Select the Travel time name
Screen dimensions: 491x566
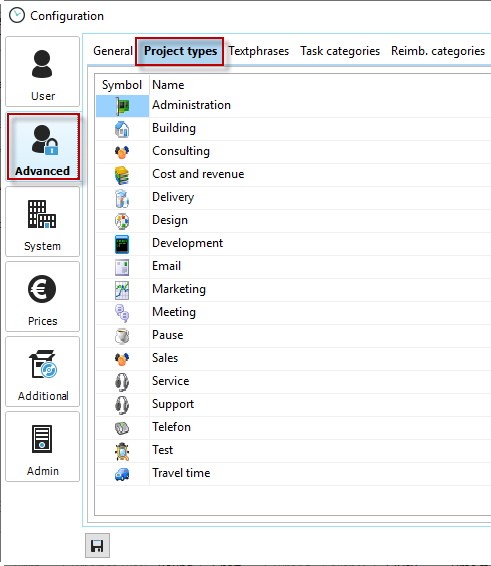click(181, 473)
